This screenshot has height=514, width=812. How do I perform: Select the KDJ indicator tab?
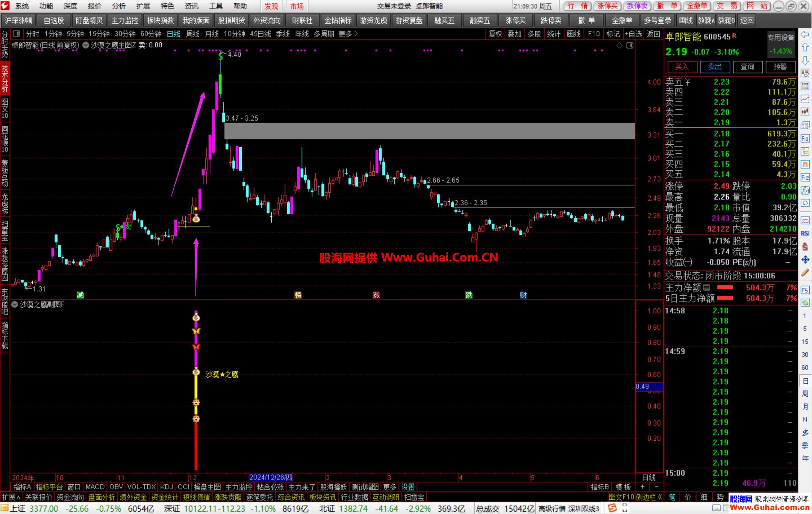pyautogui.click(x=167, y=487)
